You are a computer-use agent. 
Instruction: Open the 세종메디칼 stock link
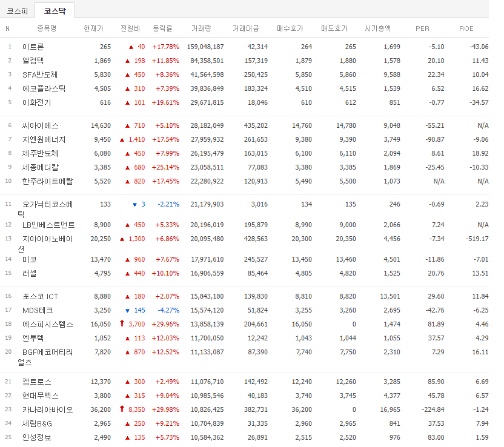pyautogui.click(x=40, y=167)
